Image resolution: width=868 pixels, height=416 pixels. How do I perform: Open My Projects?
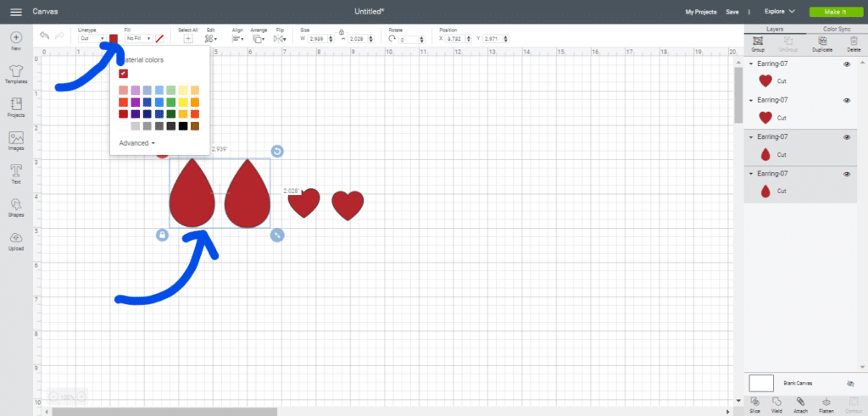(x=701, y=12)
